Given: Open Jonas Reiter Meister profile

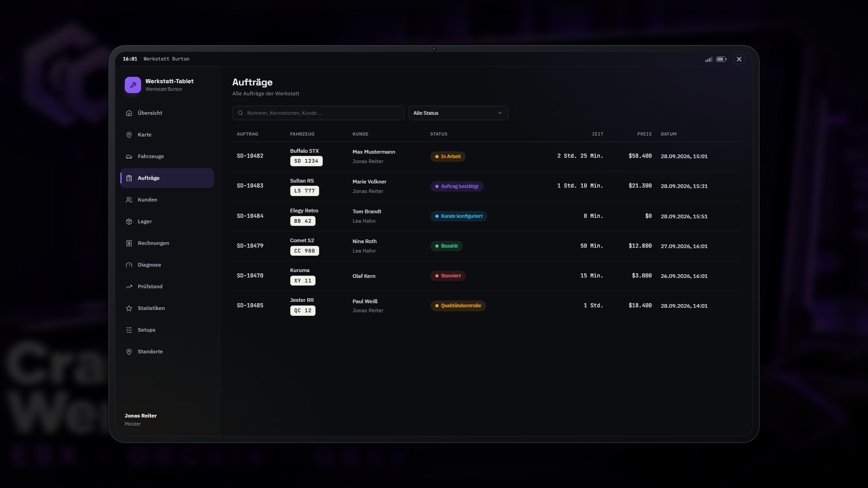Looking at the screenshot, I should (x=167, y=420).
